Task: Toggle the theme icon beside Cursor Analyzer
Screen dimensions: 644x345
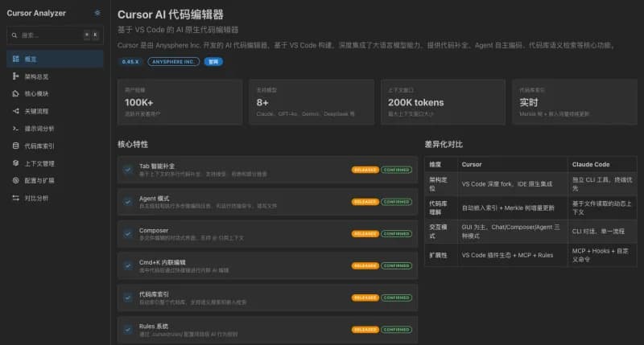Action: pyautogui.click(x=97, y=13)
